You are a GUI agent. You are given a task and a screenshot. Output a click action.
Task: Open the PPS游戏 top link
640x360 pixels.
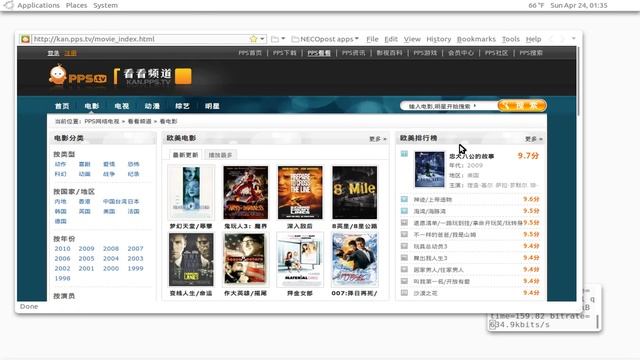(425, 53)
